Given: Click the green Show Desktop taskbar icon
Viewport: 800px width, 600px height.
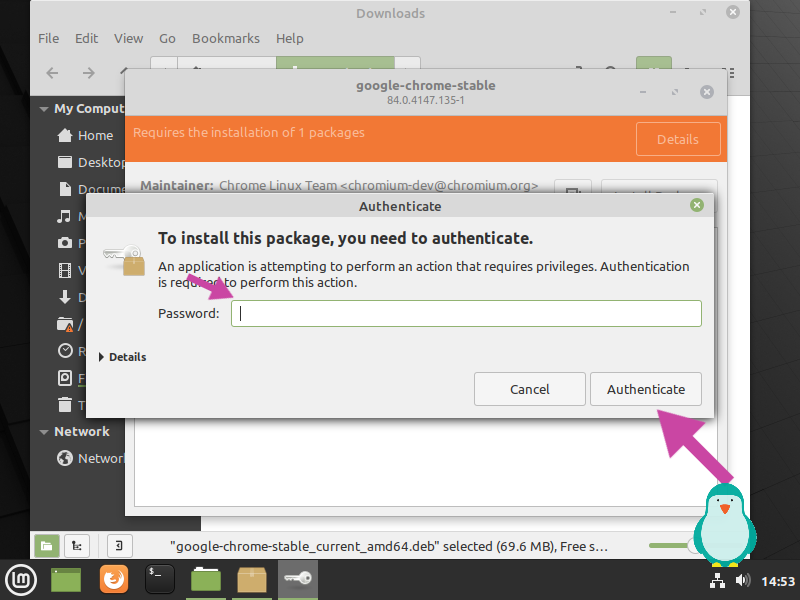Looking at the screenshot, I should point(66,580).
